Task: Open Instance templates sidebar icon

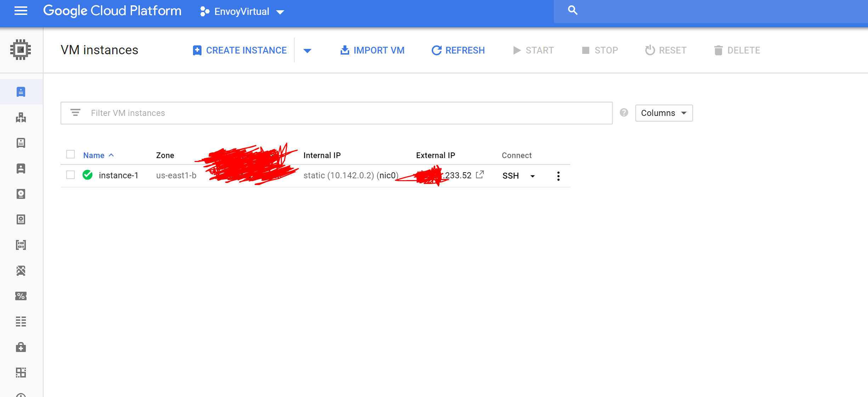Action: (21, 143)
